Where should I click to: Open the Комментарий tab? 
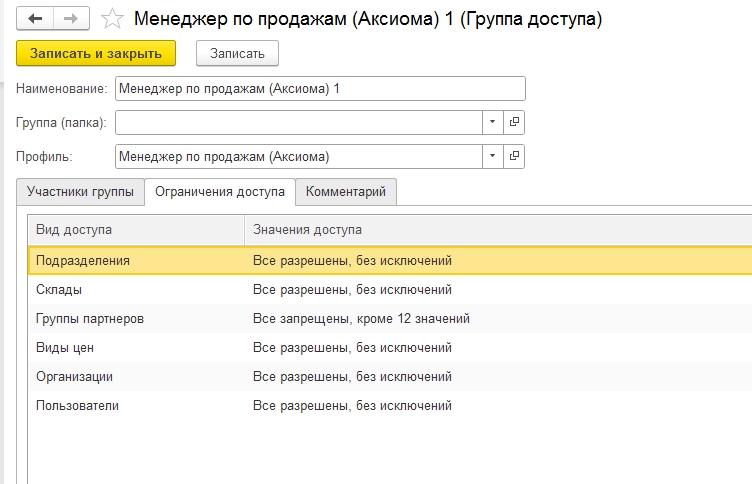point(347,191)
